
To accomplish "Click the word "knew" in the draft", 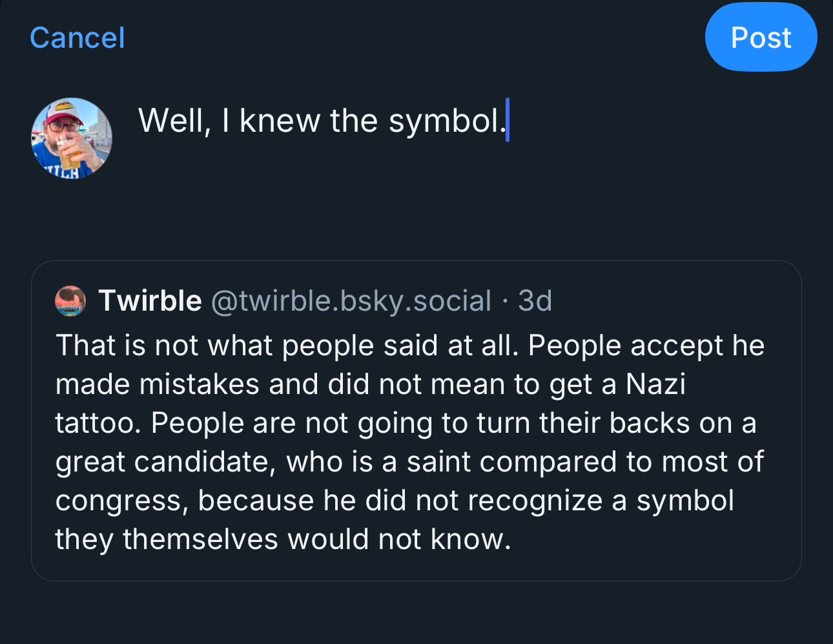I will 280,121.
